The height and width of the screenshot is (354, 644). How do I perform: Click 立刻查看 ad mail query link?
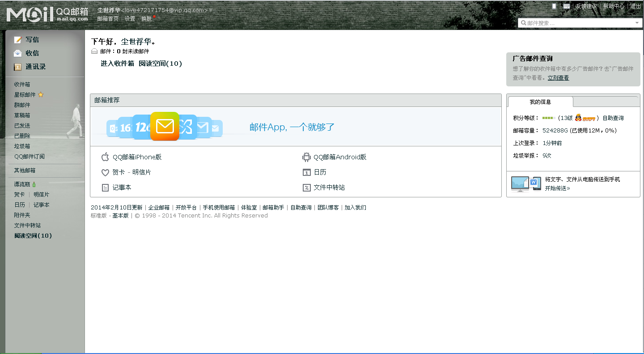[558, 78]
